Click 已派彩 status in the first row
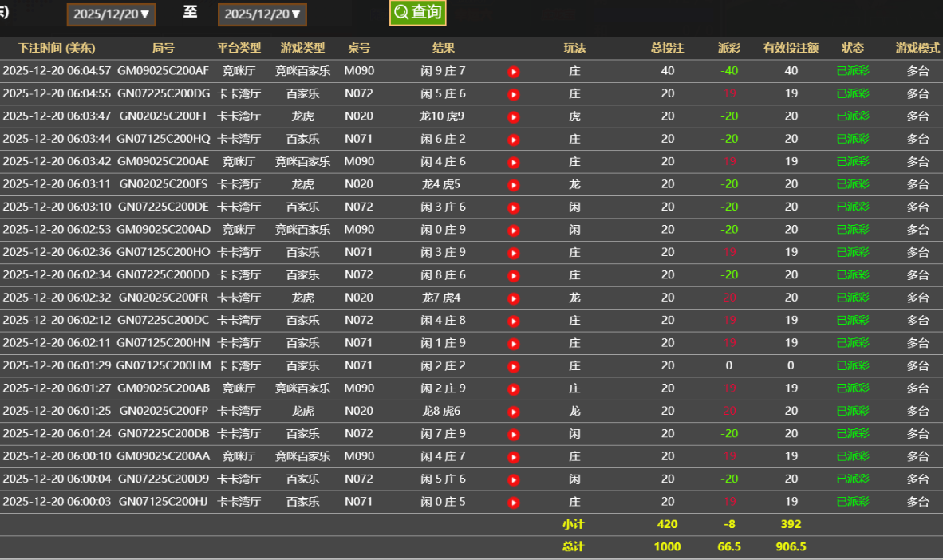Screen dimensions: 943x560 pos(853,71)
